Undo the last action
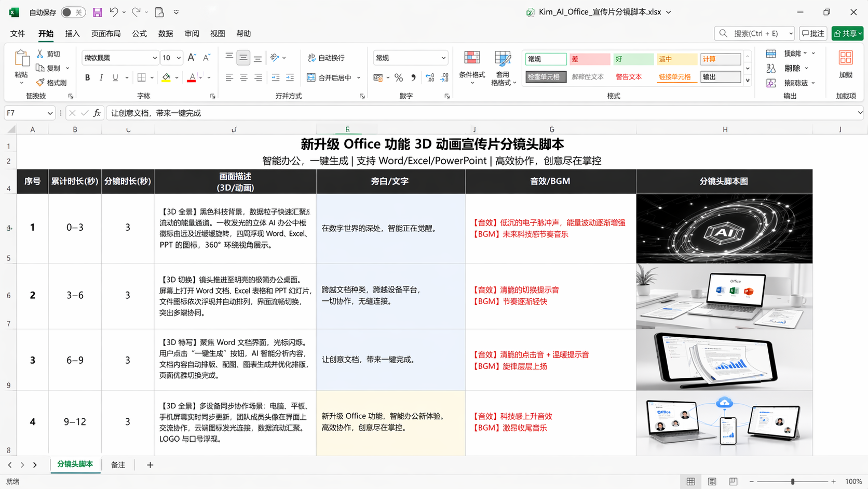The height and width of the screenshot is (489, 868). pos(114,12)
